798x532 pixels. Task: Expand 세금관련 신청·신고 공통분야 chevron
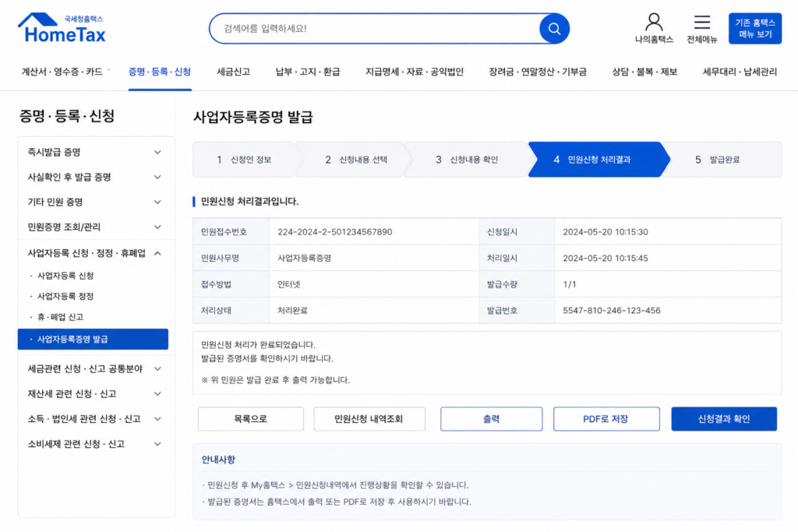pyautogui.click(x=157, y=368)
